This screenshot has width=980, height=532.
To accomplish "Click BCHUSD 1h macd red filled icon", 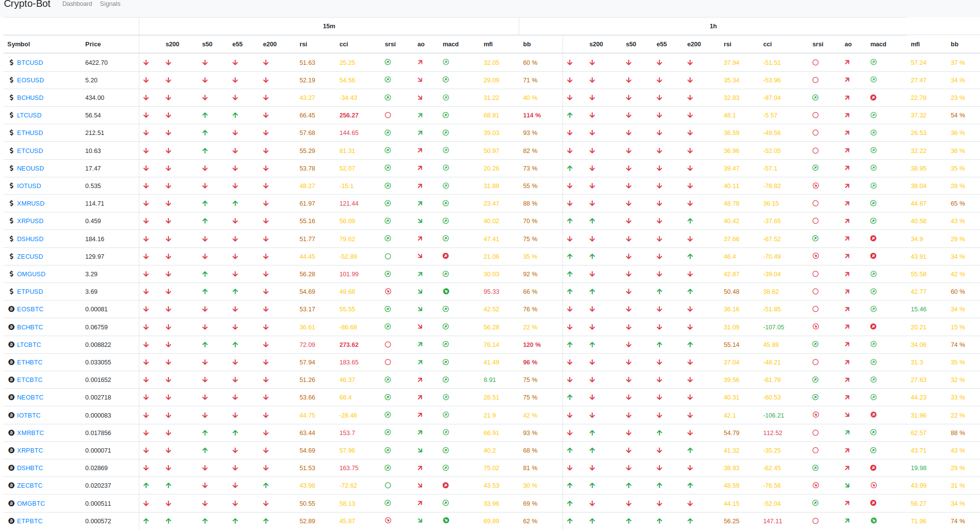I will 873,97.
